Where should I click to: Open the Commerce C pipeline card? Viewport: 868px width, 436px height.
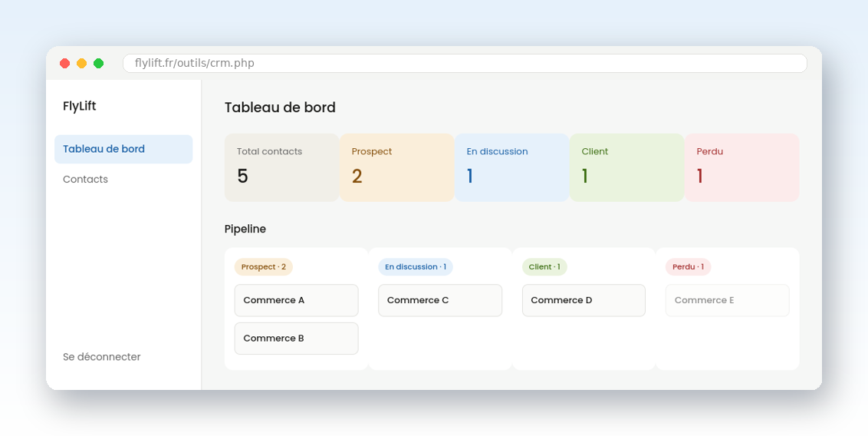440,300
